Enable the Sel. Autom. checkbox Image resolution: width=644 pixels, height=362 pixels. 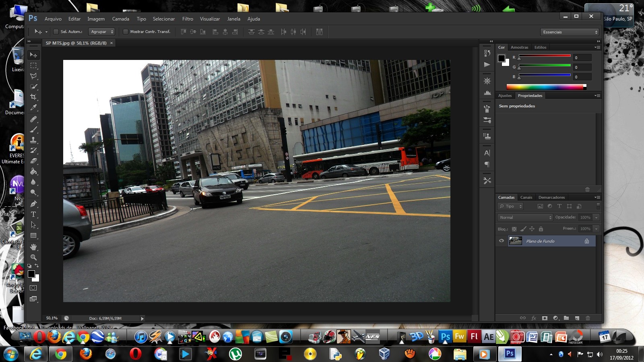[x=56, y=32]
